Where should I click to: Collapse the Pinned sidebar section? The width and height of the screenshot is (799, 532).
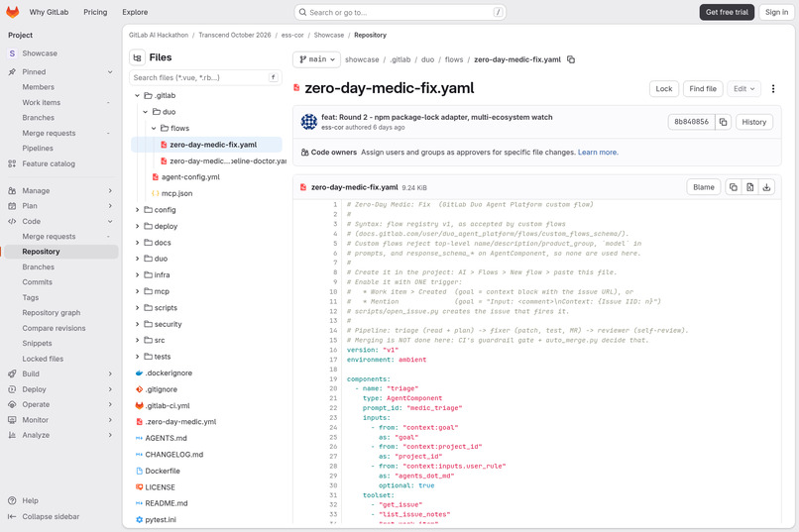(x=60, y=72)
